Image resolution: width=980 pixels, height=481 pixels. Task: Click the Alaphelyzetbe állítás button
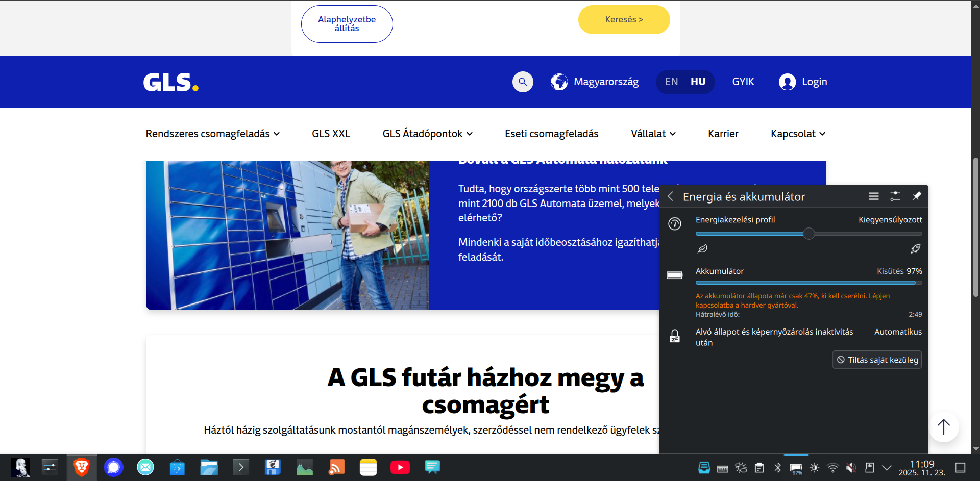click(347, 24)
